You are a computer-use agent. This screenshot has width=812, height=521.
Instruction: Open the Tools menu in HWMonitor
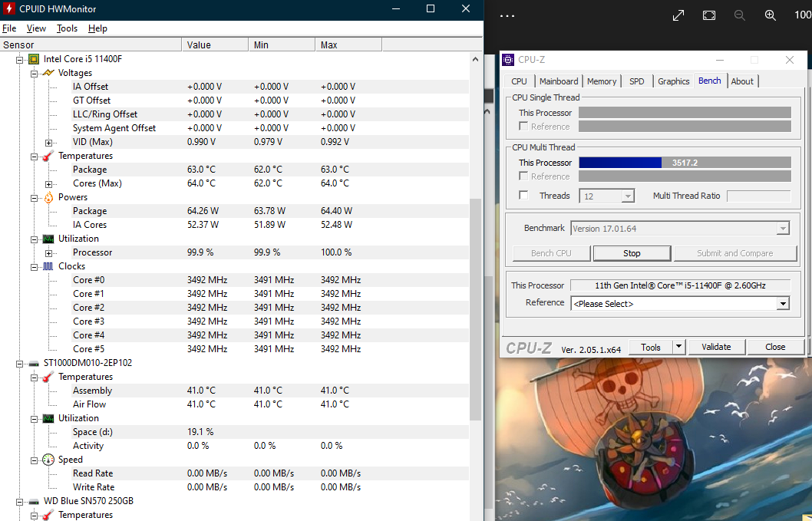[67, 28]
